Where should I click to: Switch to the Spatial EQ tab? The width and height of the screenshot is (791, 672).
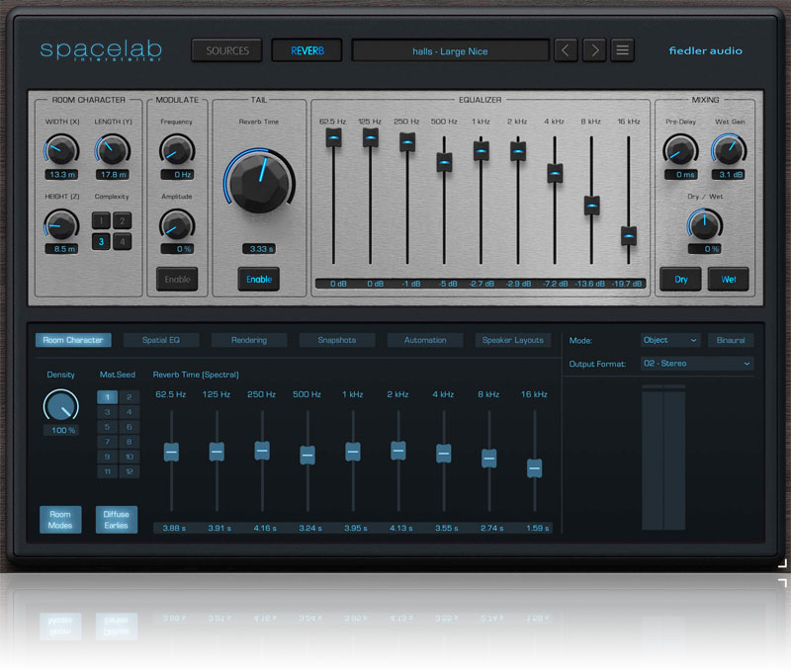click(161, 340)
